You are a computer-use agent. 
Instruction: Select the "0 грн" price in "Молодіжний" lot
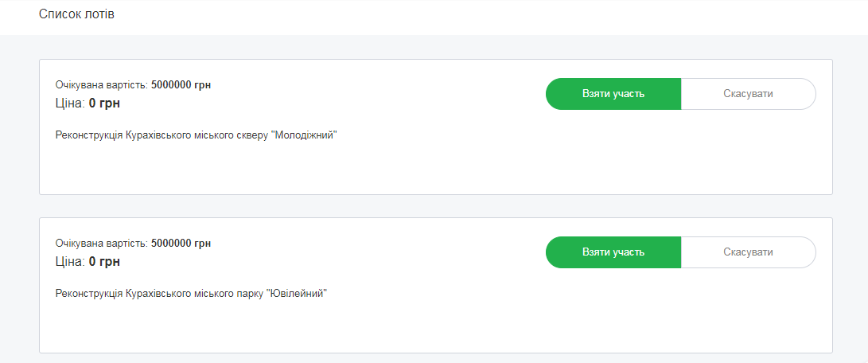104,103
